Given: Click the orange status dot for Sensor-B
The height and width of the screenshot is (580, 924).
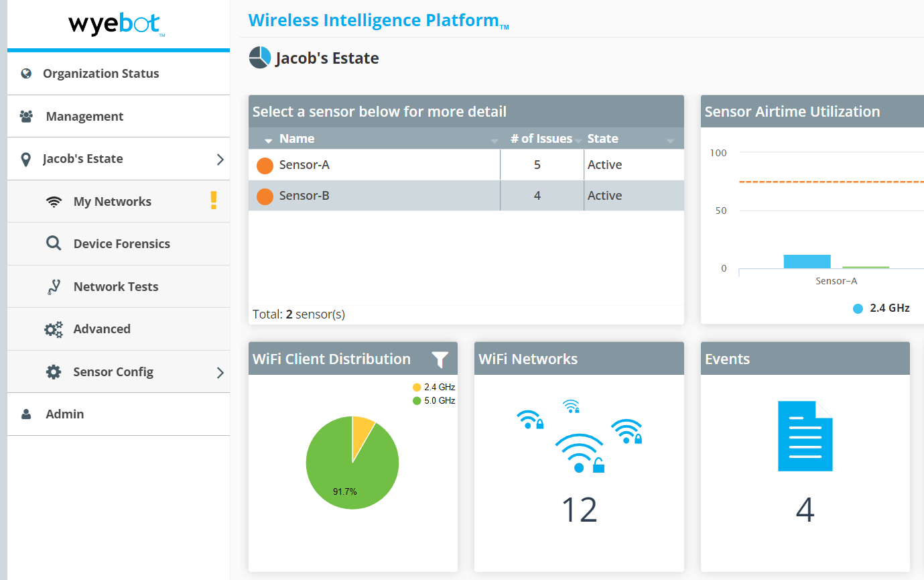Looking at the screenshot, I should 265,196.
